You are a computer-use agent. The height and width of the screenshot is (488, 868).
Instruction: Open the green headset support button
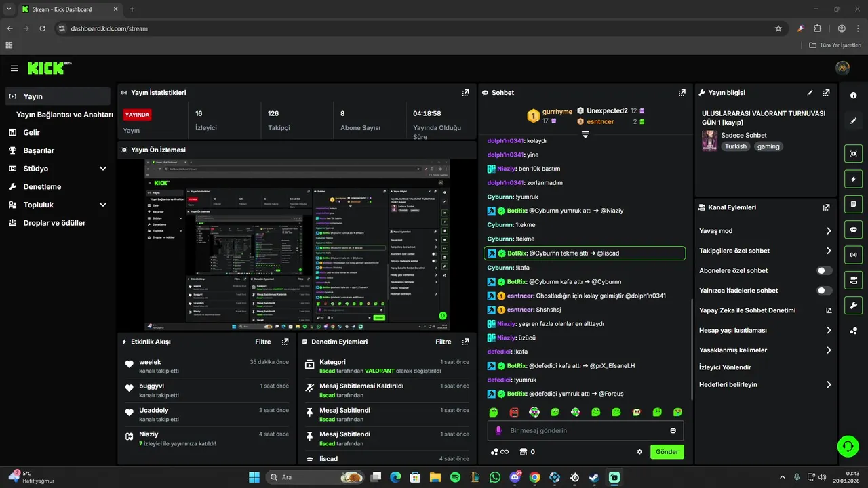[848, 446]
